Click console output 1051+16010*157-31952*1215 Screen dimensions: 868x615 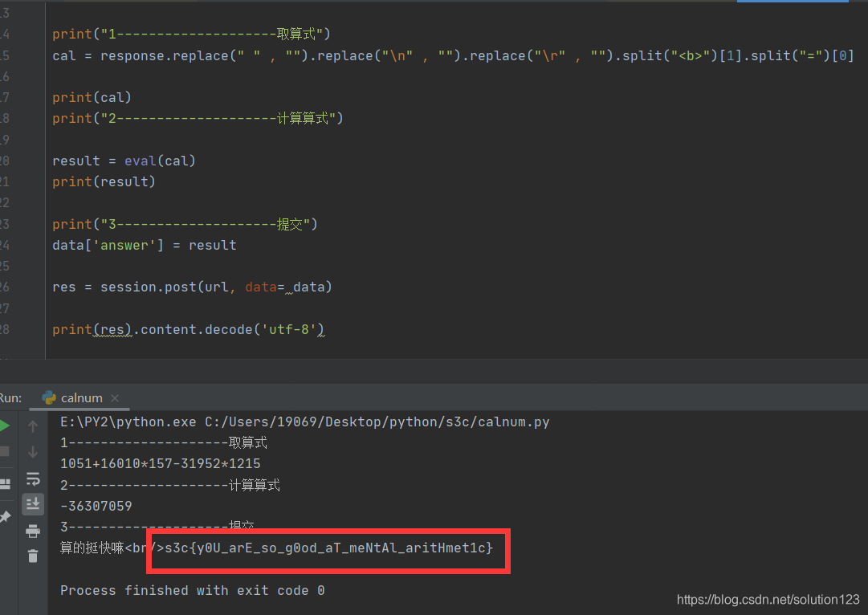(x=160, y=463)
